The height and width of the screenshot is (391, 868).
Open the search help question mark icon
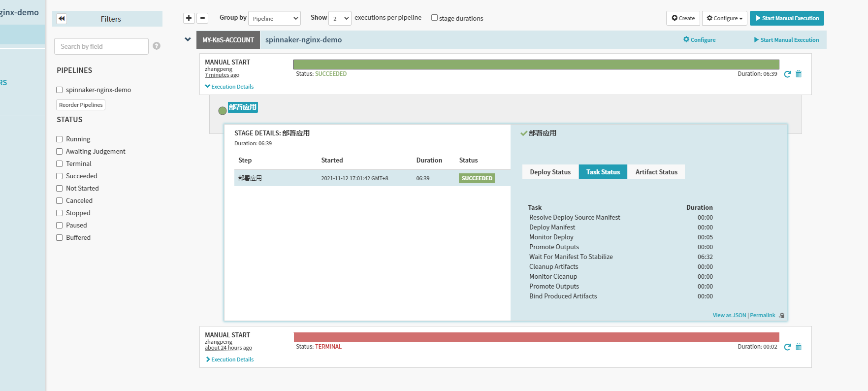(157, 46)
